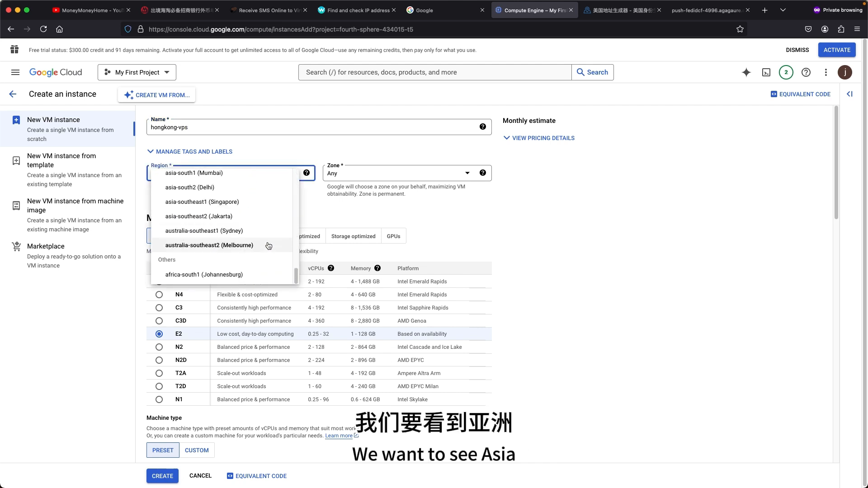Click the blue CREATE button
Screen dimensions: 868x488
[162, 476]
